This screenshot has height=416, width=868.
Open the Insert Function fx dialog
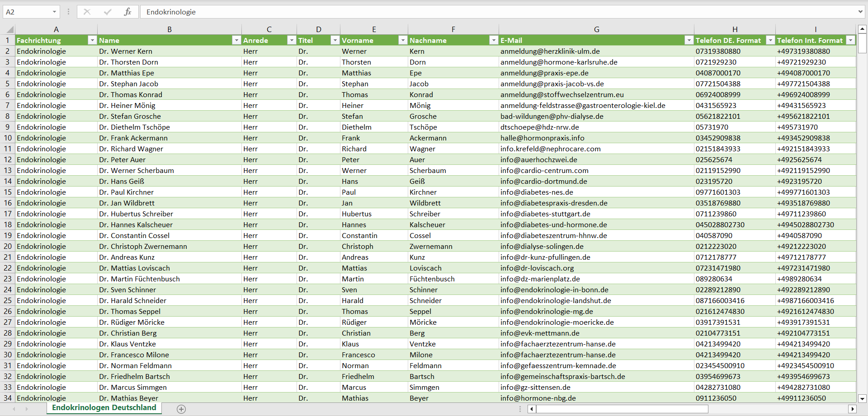(x=127, y=12)
